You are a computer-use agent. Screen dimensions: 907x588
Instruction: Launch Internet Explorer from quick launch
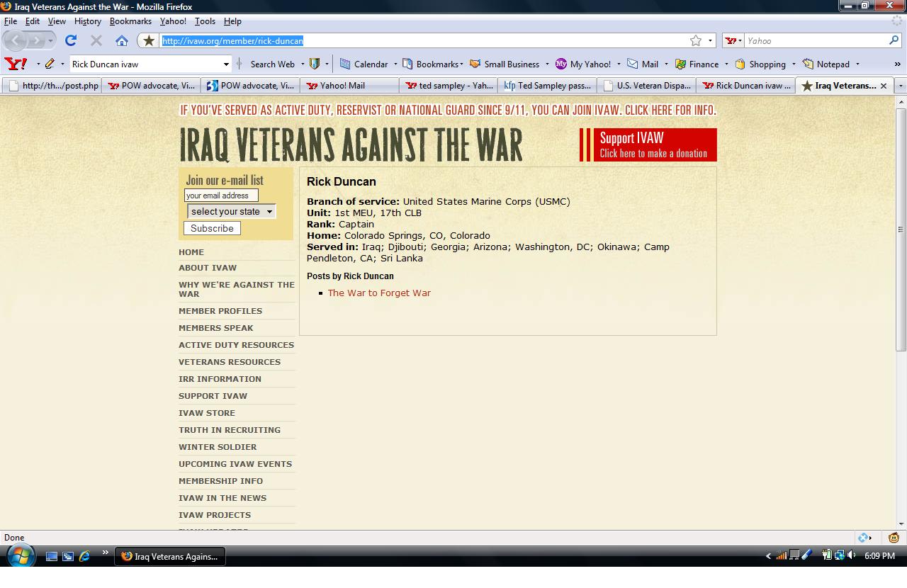click(84, 556)
